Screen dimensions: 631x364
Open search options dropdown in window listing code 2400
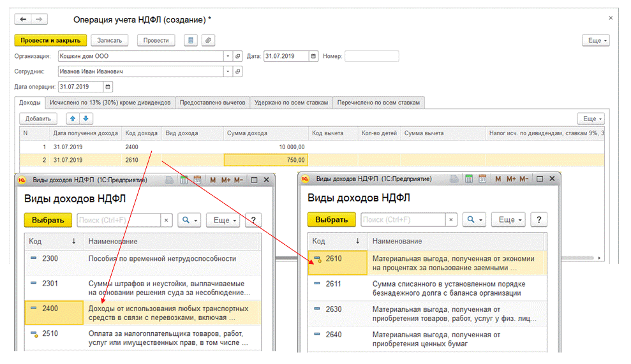click(189, 220)
